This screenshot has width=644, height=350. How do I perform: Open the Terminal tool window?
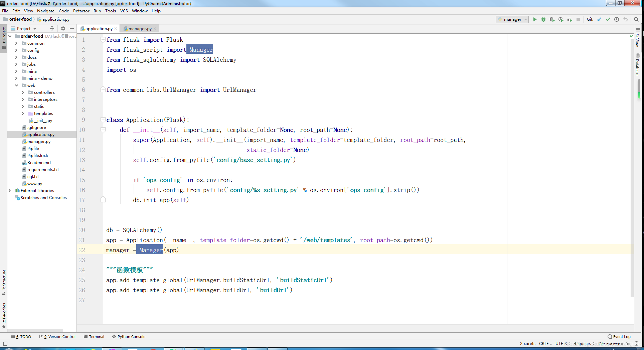[94, 337]
